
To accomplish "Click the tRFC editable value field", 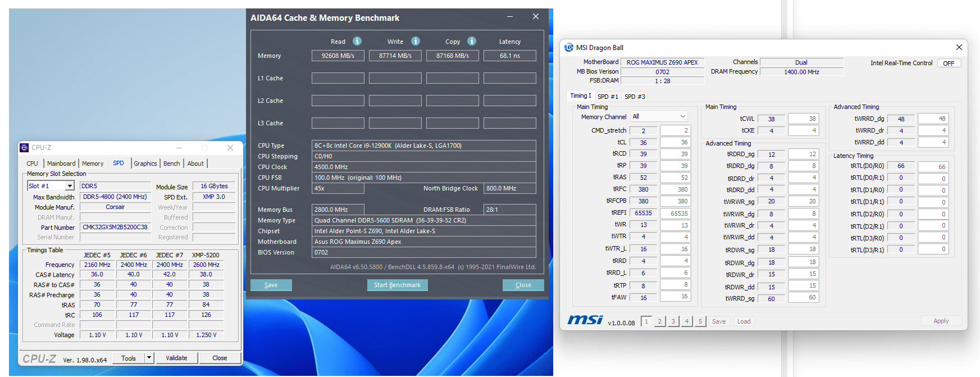I will (x=675, y=189).
